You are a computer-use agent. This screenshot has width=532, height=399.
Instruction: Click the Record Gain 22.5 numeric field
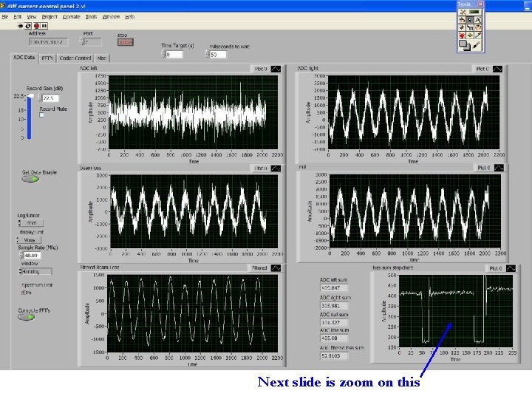[50, 98]
